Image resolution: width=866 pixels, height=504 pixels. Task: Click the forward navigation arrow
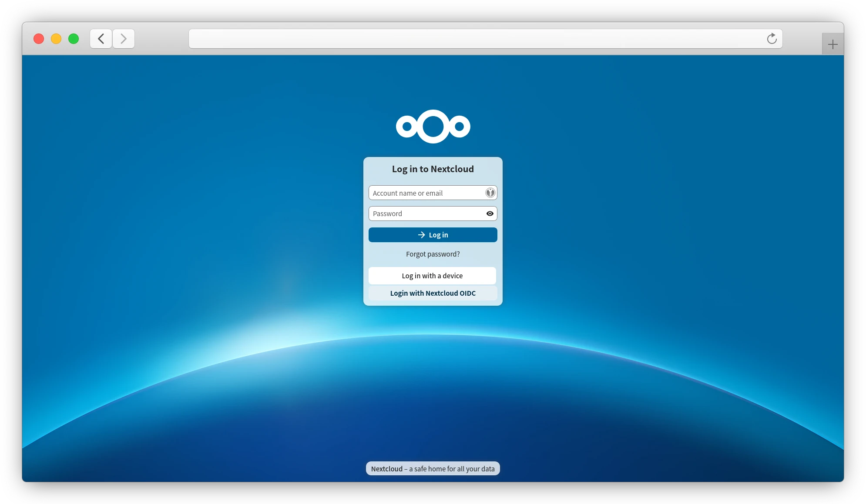[x=124, y=39]
